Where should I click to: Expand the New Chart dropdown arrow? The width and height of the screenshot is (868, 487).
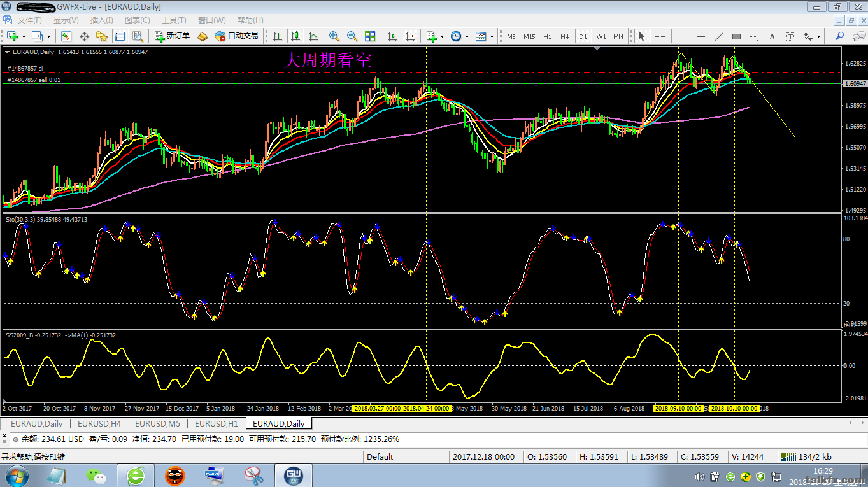click(24, 36)
